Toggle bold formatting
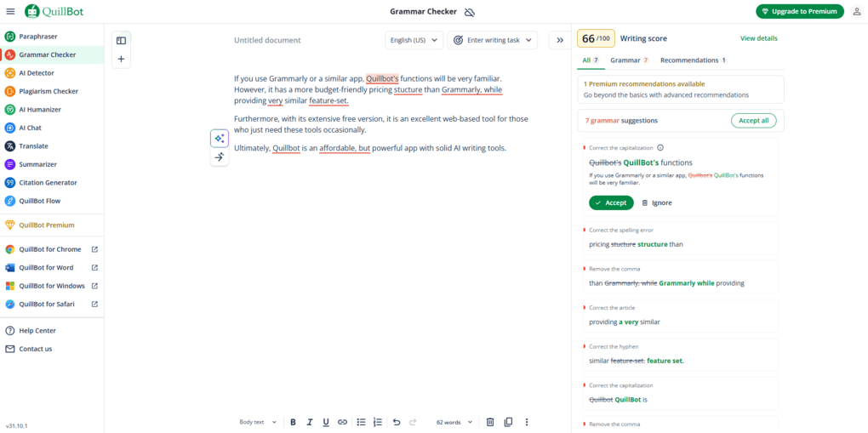 [294, 422]
